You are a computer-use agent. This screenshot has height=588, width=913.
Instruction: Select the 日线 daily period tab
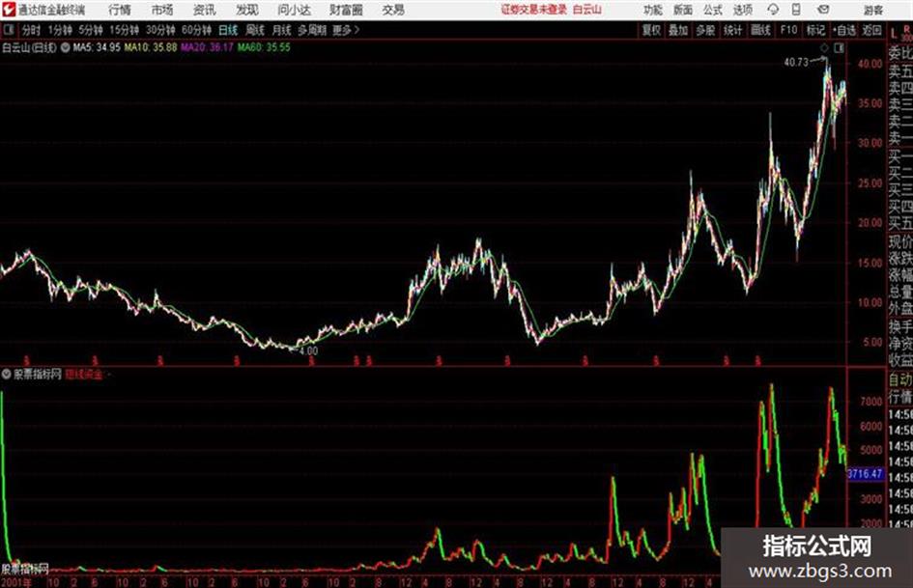[x=228, y=30]
